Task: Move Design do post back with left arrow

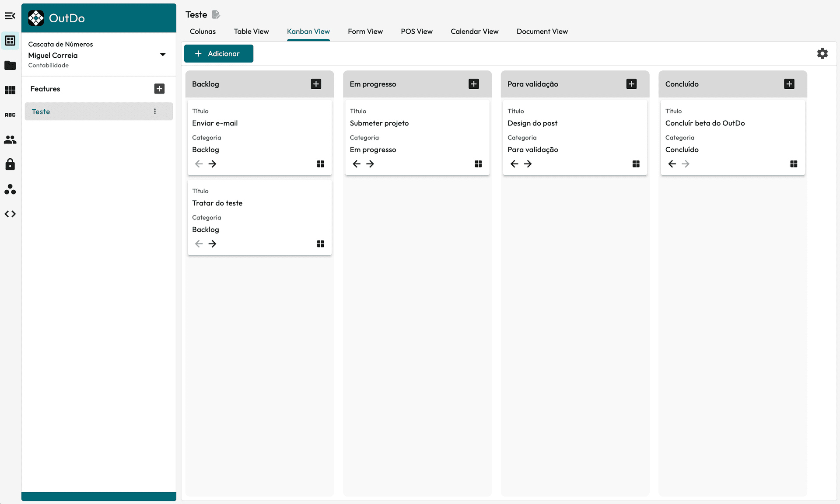Action: pyautogui.click(x=514, y=163)
